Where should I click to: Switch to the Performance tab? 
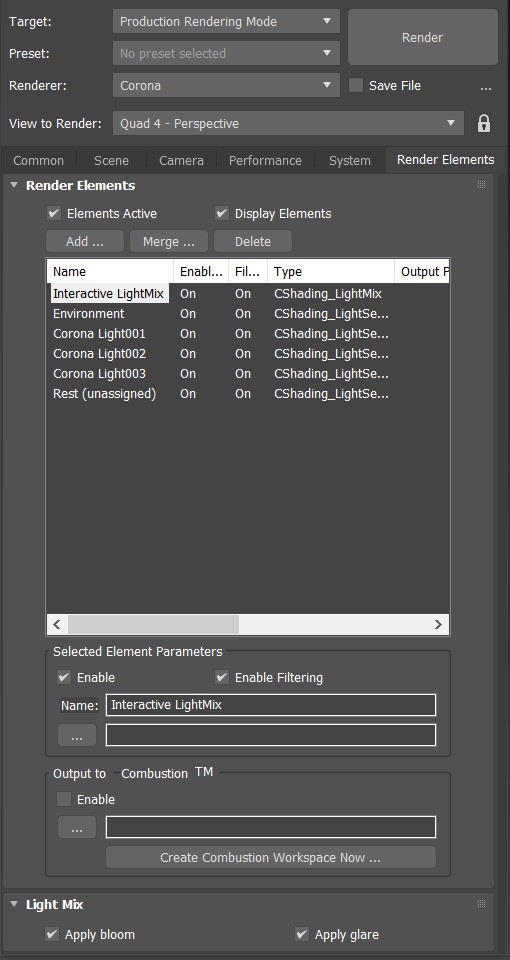265,160
